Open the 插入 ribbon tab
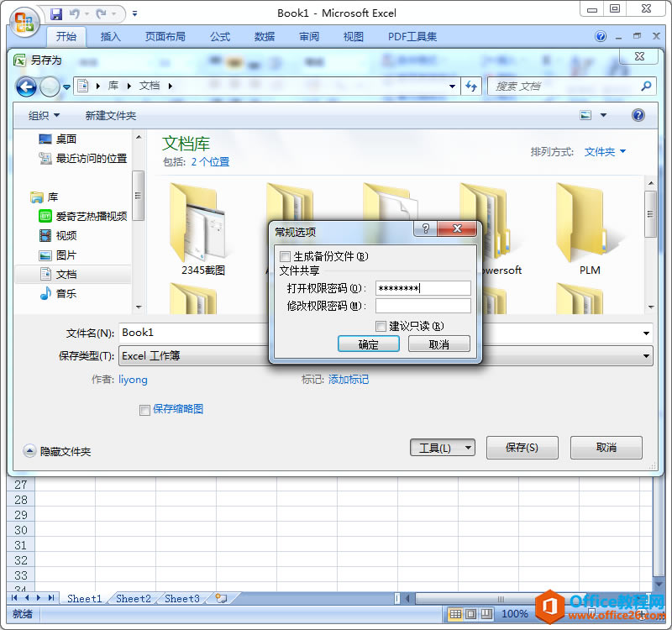The height and width of the screenshot is (630, 672). [111, 37]
